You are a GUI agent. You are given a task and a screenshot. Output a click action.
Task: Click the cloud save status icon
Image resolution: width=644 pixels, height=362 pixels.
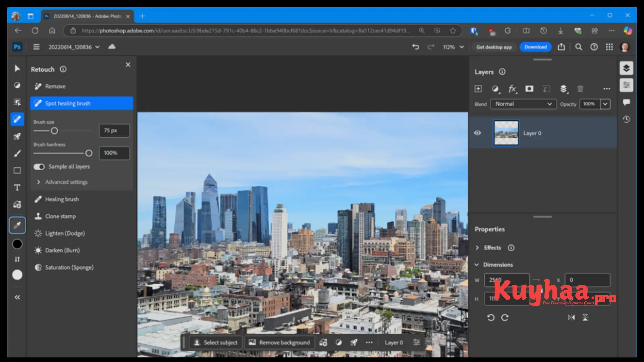coord(112,47)
